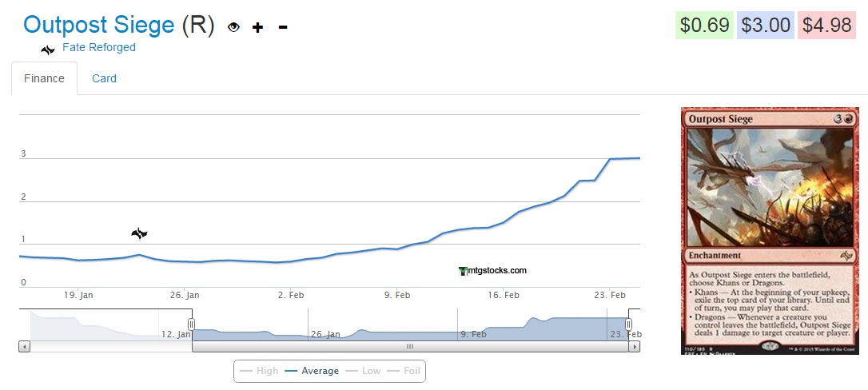The height and width of the screenshot is (390, 868).
Task: Click the eye watch icon beside the title
Action: (233, 27)
